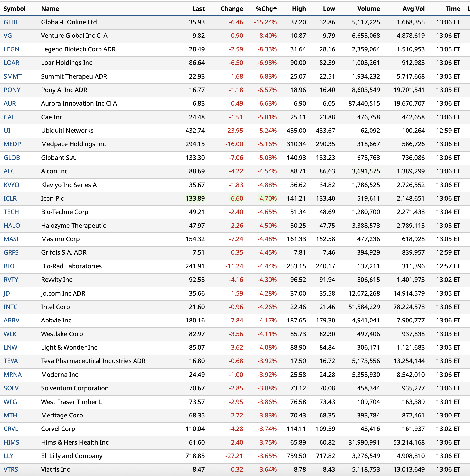470x476 pixels.
Task: Sort by Avg Vol column header
Action: point(413,9)
